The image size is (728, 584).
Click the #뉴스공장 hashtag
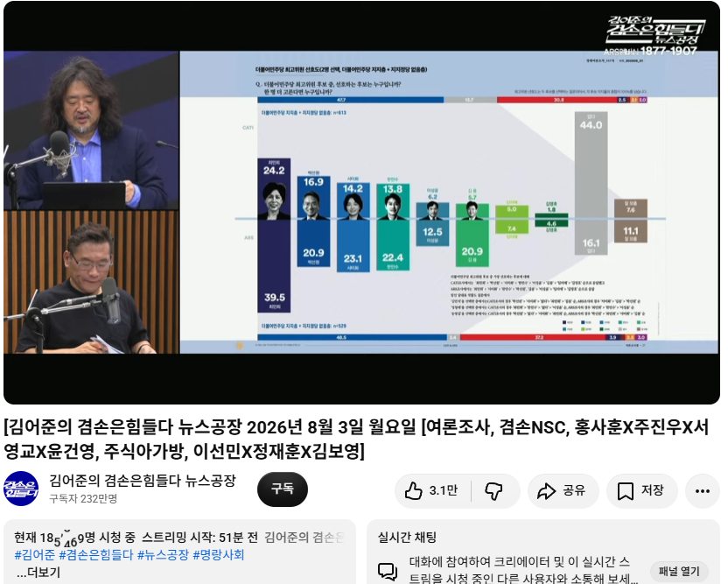[x=163, y=555]
